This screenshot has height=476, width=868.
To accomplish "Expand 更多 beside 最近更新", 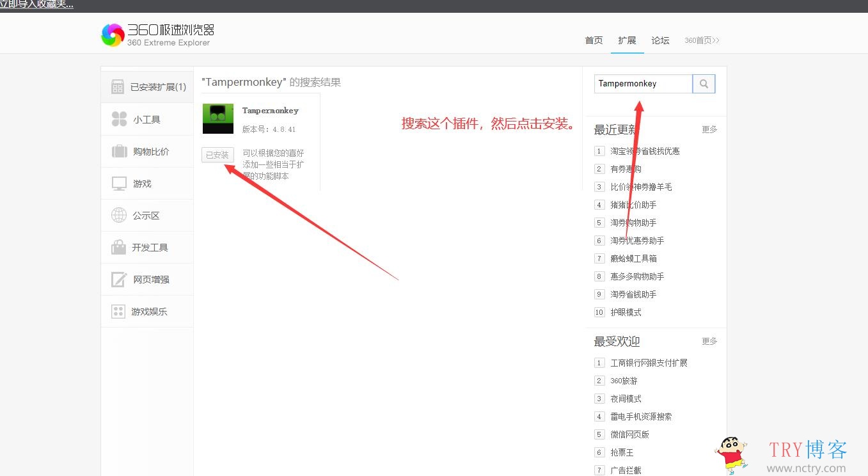I will click(x=709, y=129).
